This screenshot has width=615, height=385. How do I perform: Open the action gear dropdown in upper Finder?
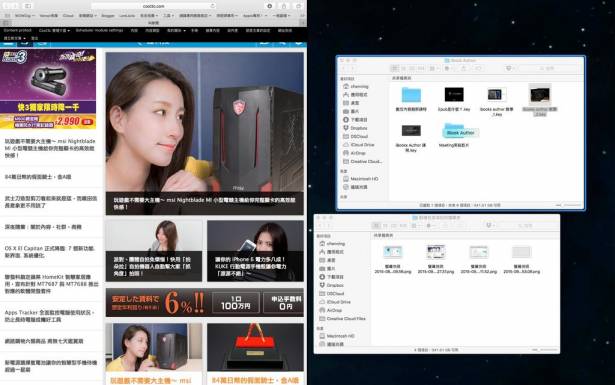click(448, 68)
